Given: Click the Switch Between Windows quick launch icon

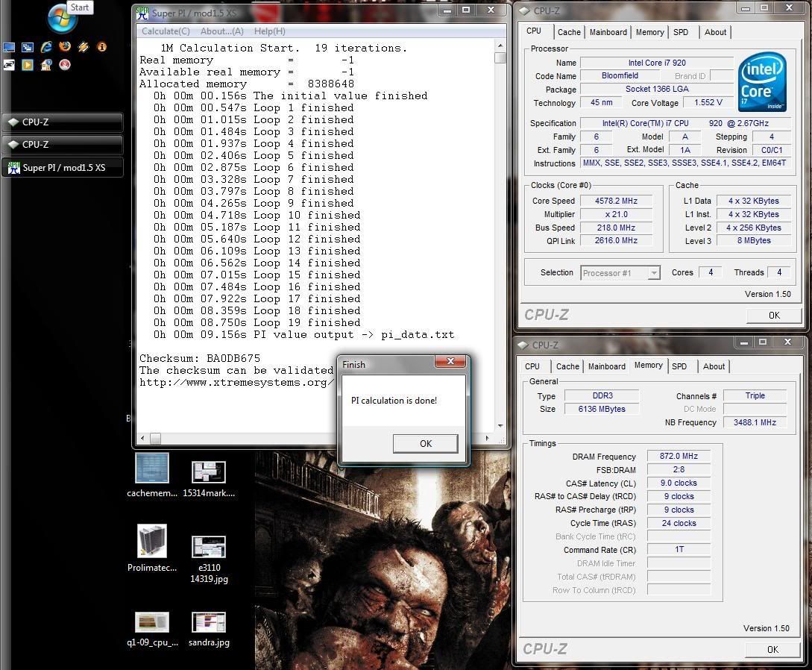Looking at the screenshot, I should pyautogui.click(x=28, y=48).
